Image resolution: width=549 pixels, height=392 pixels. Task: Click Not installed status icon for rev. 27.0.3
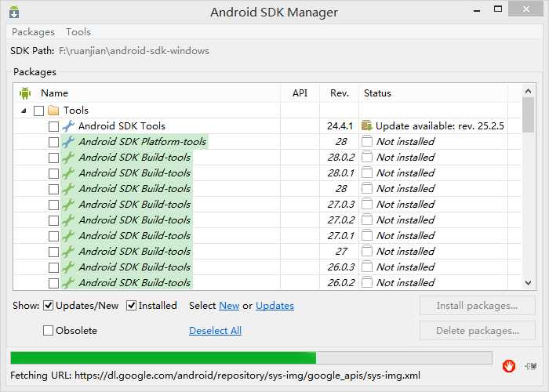click(366, 204)
